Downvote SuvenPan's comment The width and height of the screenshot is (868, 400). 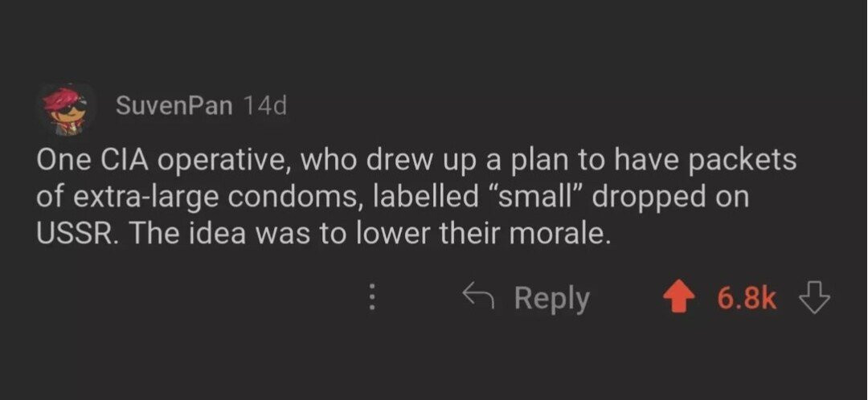pyautogui.click(x=812, y=299)
